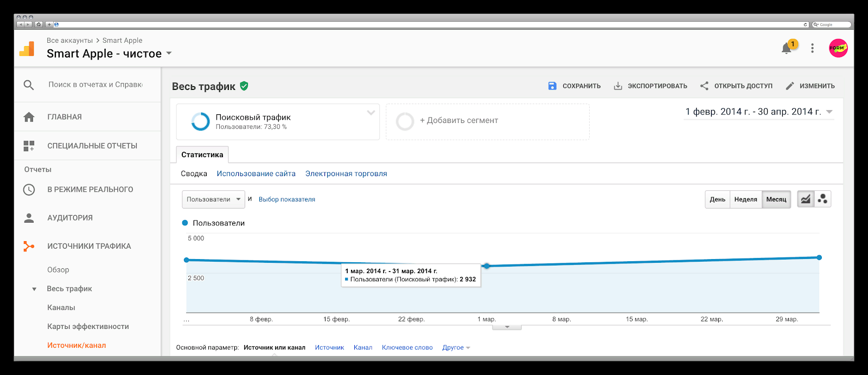Click the clock icon for real-time reports
Image resolution: width=868 pixels, height=375 pixels.
29,190
